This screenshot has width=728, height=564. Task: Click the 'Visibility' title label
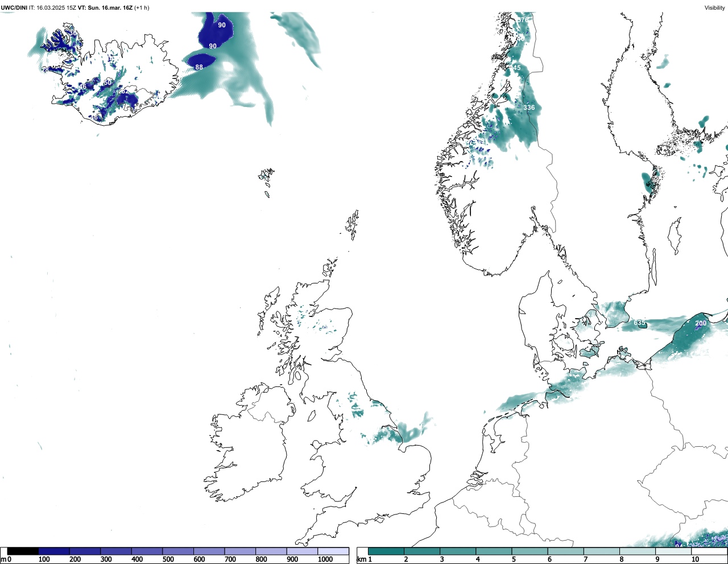[x=715, y=8]
